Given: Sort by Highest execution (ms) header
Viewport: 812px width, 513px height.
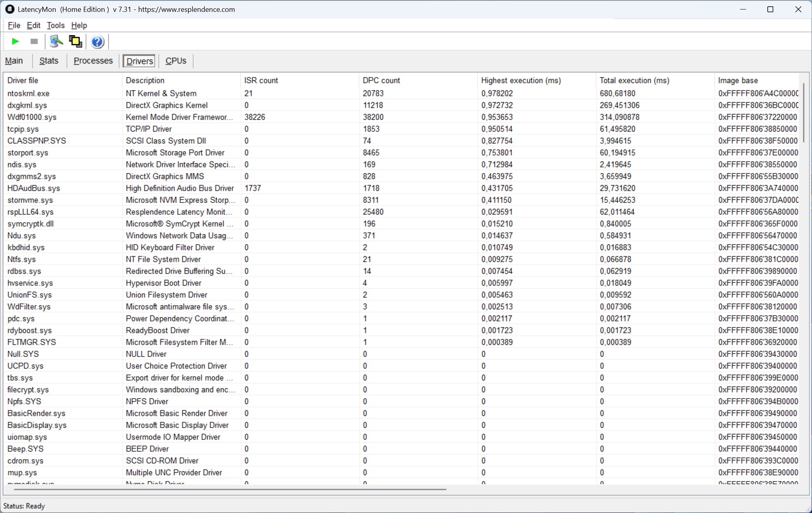Looking at the screenshot, I should 521,81.
